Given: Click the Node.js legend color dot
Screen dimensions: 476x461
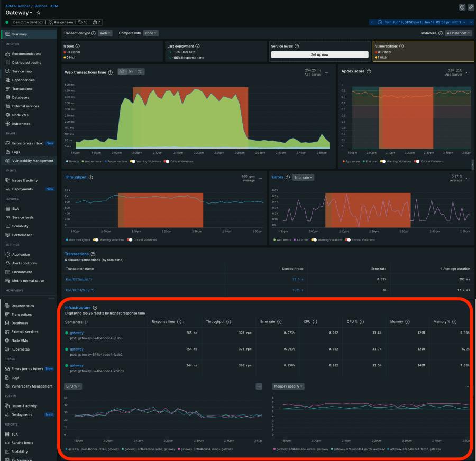Looking at the screenshot, I should click(x=66, y=161).
